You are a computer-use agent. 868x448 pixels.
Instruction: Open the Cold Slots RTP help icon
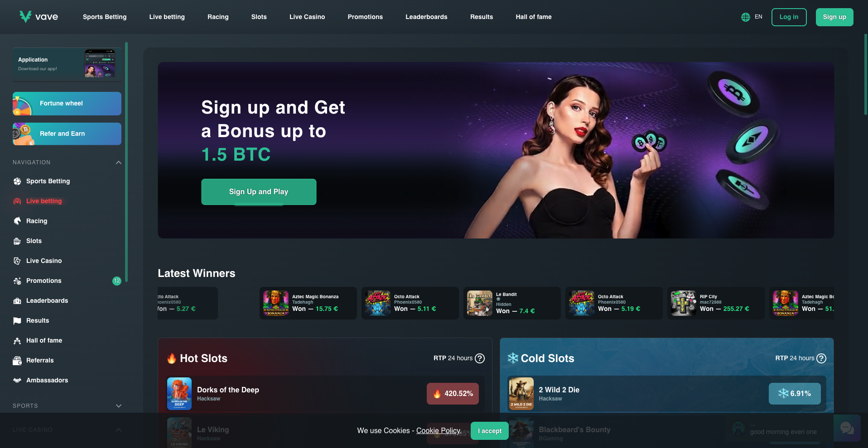[821, 358]
